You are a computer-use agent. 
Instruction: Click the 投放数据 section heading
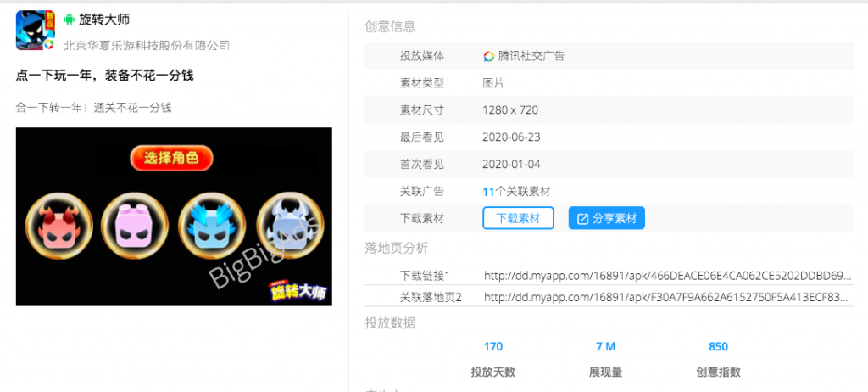pyautogui.click(x=390, y=323)
